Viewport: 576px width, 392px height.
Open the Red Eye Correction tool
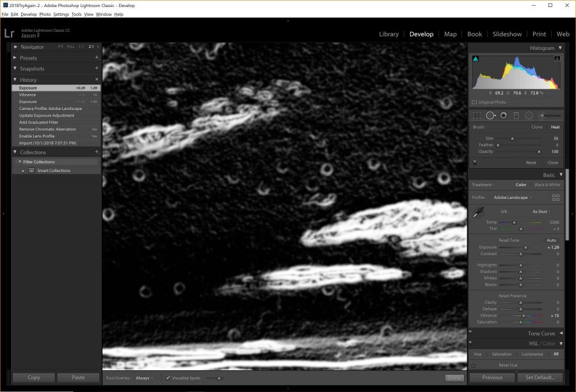pyautogui.click(x=504, y=115)
